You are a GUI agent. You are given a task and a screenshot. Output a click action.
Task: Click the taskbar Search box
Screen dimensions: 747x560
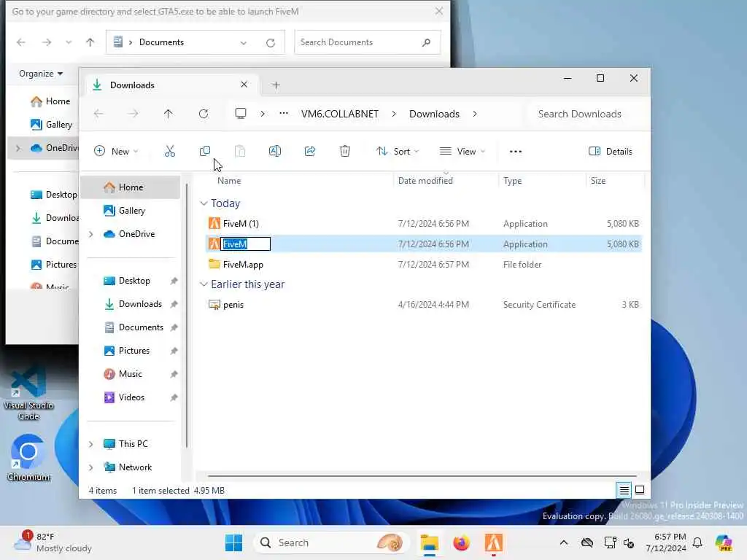pyautogui.click(x=332, y=542)
